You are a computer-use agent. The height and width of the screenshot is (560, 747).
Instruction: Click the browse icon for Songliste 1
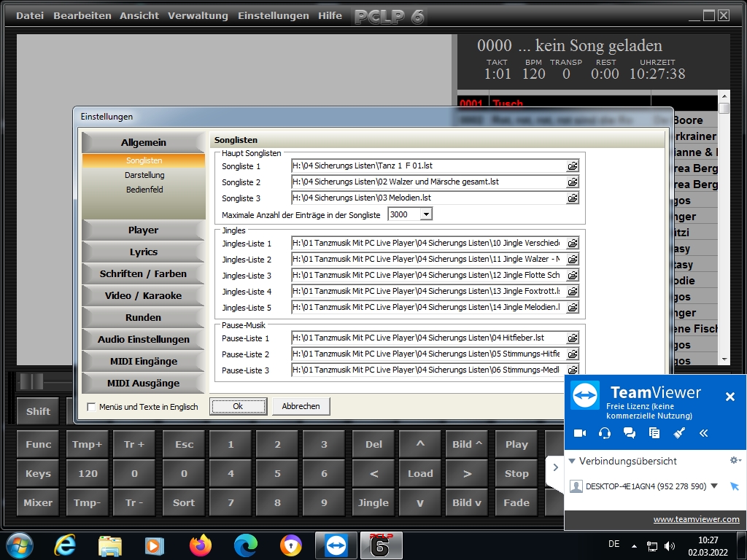point(573,166)
